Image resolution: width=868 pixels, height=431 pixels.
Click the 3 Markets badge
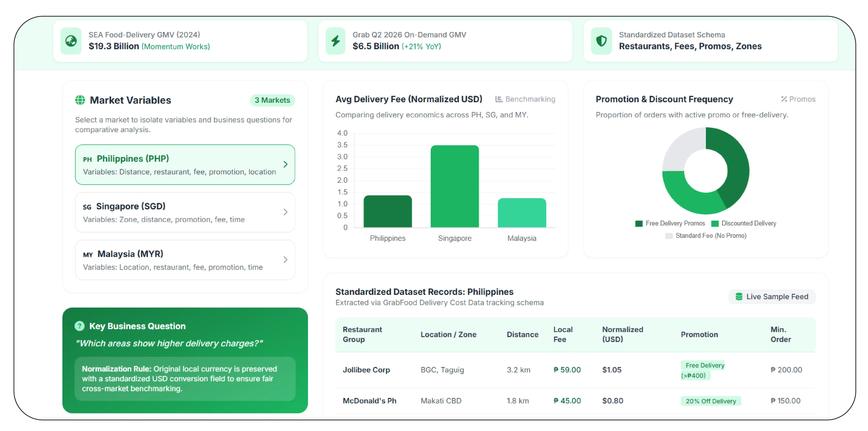pos(272,100)
